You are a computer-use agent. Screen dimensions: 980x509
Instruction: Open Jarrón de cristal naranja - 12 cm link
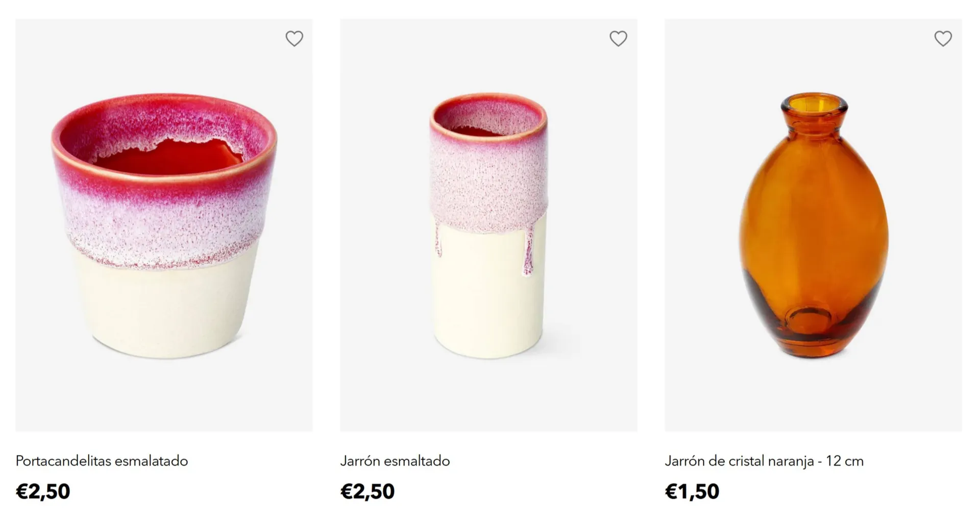click(x=764, y=461)
